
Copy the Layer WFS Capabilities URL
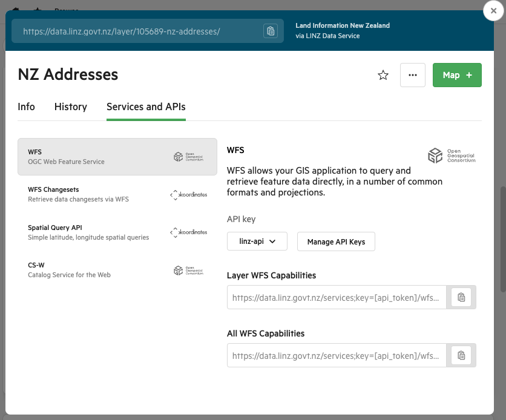coord(461,297)
